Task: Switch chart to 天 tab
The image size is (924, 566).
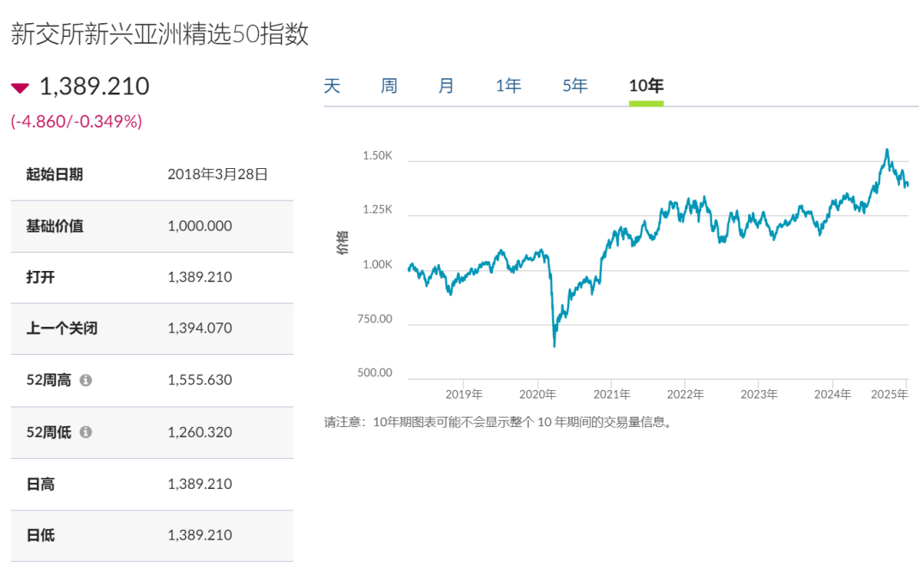Action: (x=332, y=86)
